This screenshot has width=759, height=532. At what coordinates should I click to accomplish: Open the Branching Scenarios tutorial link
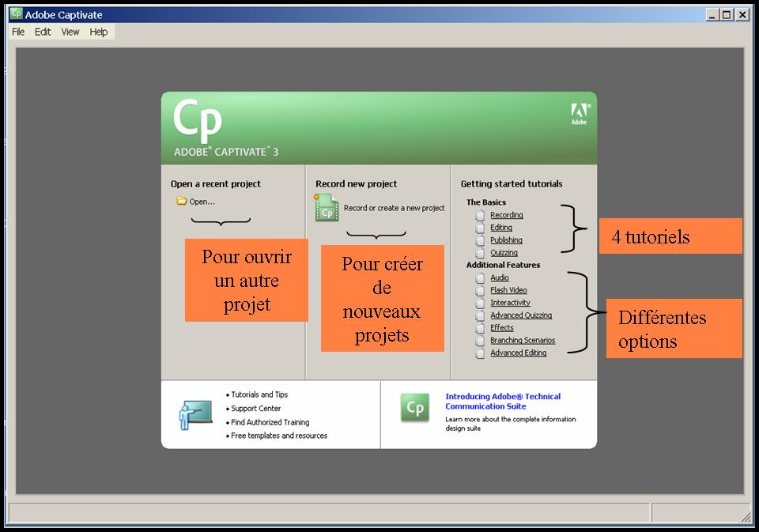[x=523, y=341]
